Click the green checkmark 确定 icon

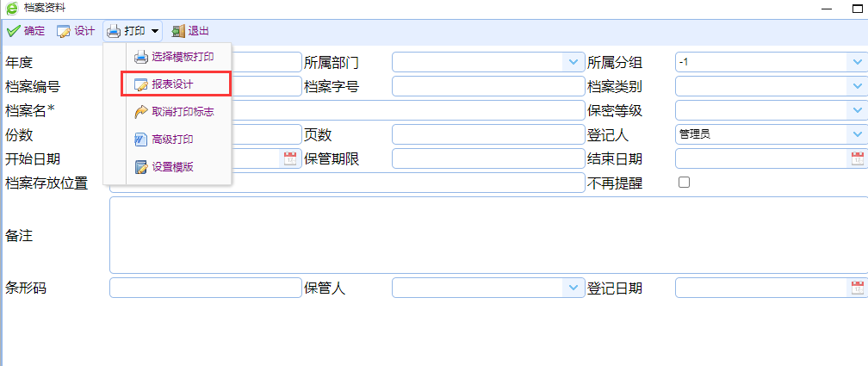(x=13, y=31)
